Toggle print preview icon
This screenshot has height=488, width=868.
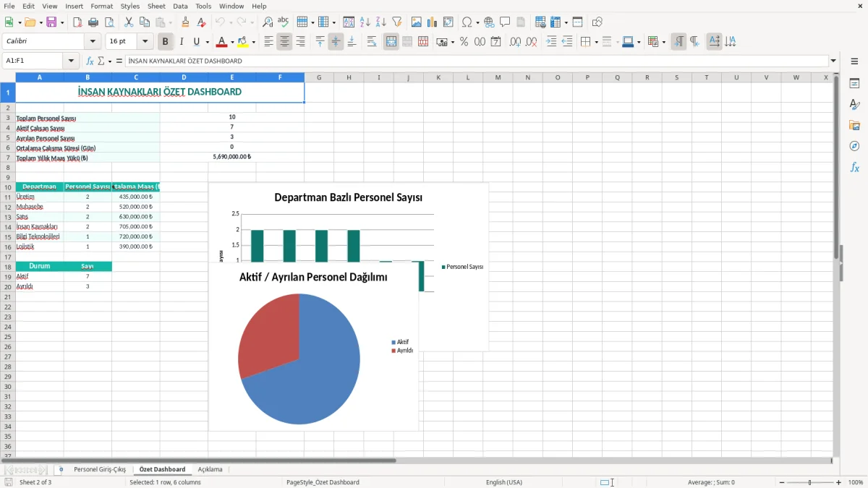click(109, 22)
